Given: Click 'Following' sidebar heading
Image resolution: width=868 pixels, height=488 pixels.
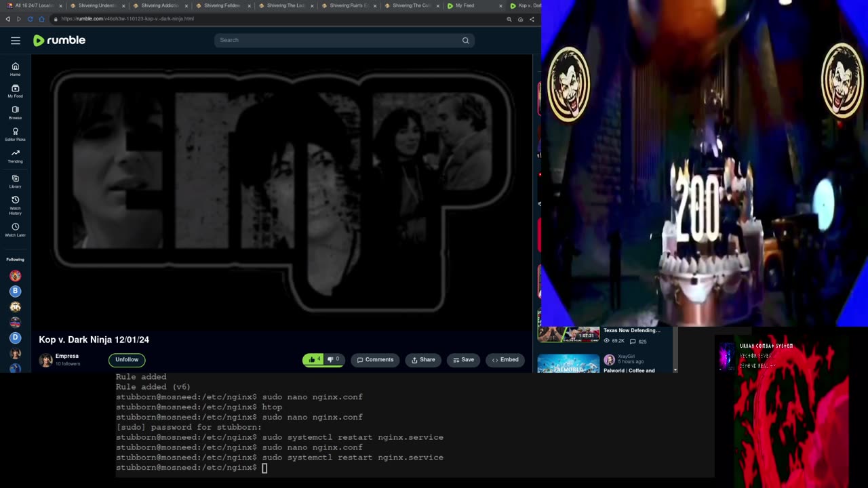Looking at the screenshot, I should [x=15, y=260].
